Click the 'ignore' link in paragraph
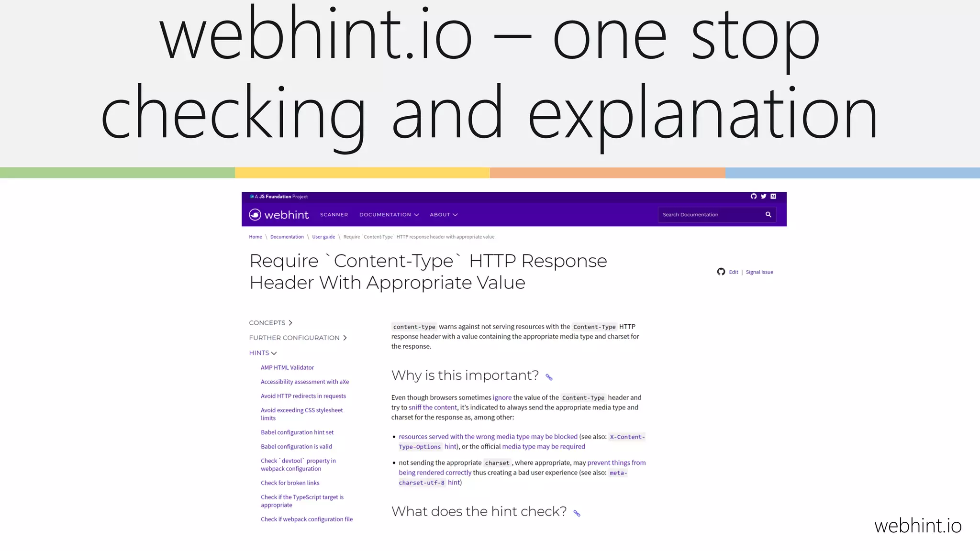The height and width of the screenshot is (551, 980). 502,397
